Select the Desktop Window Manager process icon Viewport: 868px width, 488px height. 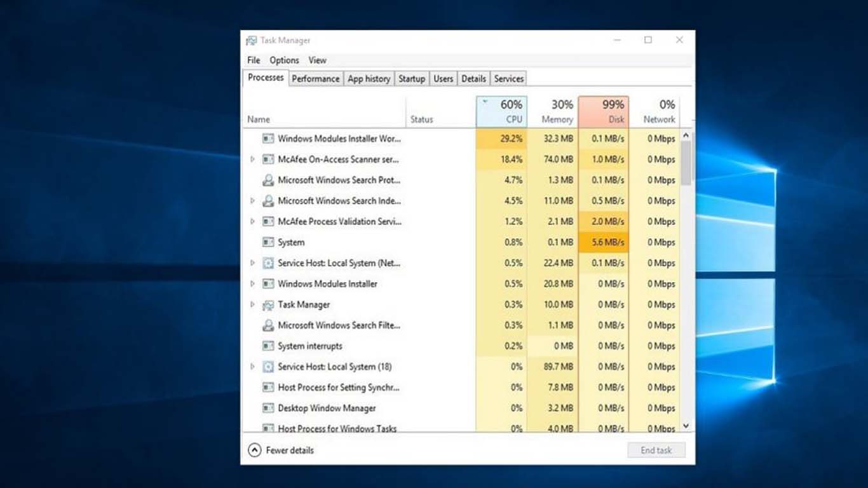coord(269,408)
